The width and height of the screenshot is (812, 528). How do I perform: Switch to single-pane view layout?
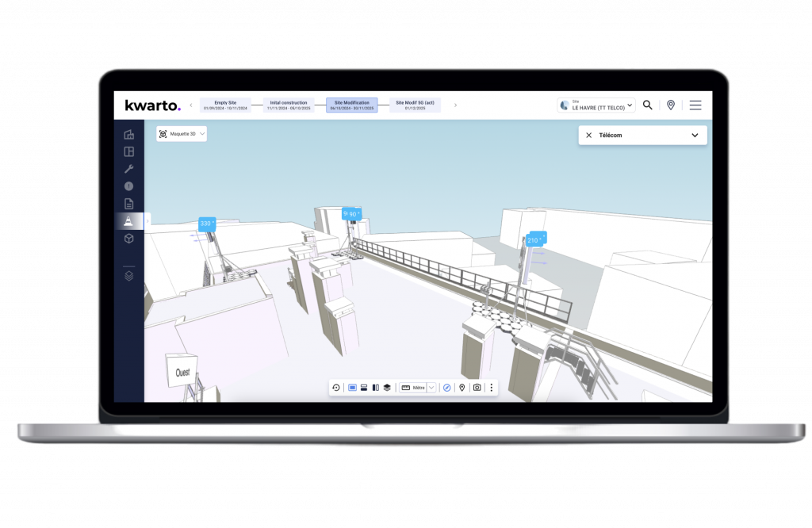[352, 388]
